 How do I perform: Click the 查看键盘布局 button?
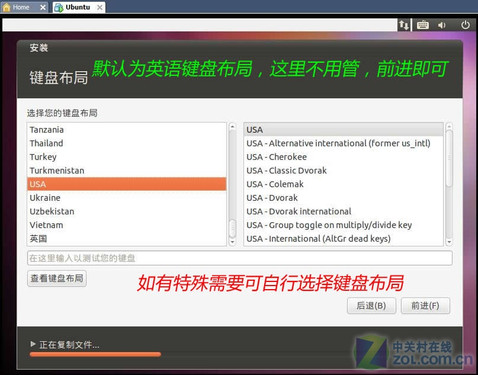(57, 278)
